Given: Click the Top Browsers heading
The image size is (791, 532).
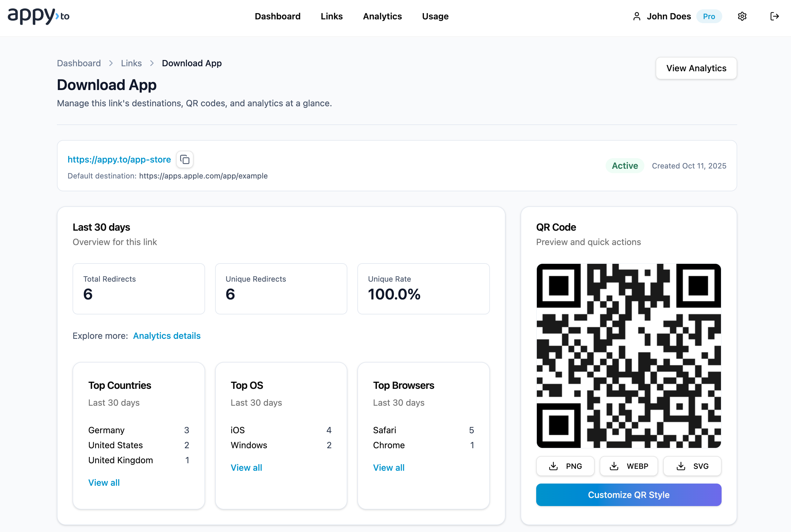Looking at the screenshot, I should (x=404, y=385).
